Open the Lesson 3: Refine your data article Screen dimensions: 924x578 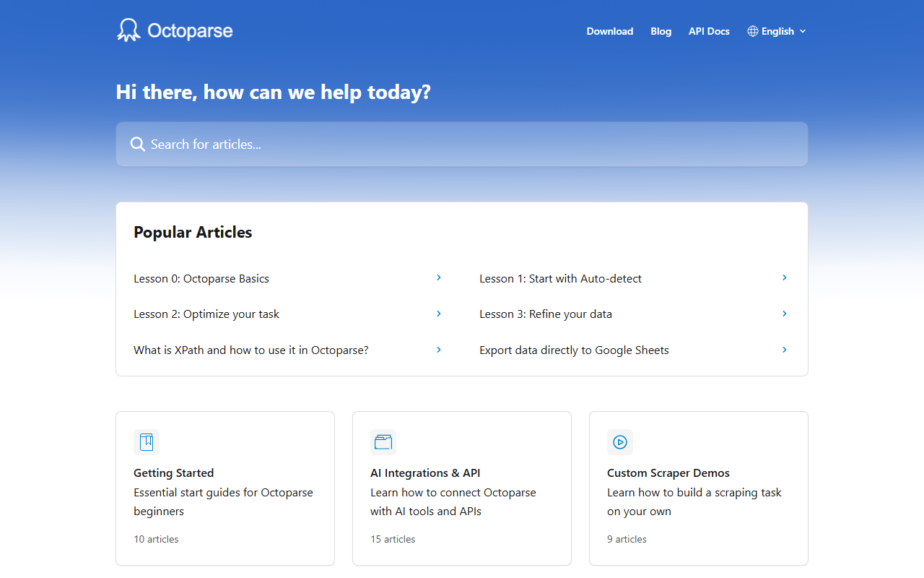click(x=546, y=314)
